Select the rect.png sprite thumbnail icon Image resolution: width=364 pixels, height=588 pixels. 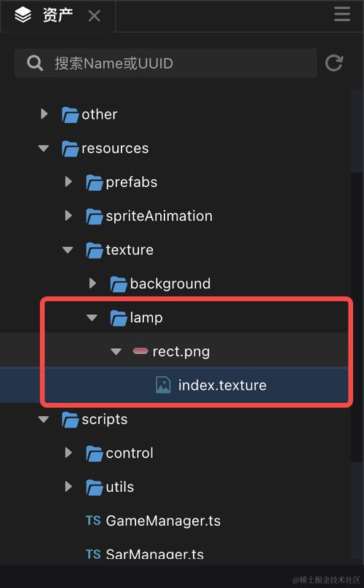141,351
